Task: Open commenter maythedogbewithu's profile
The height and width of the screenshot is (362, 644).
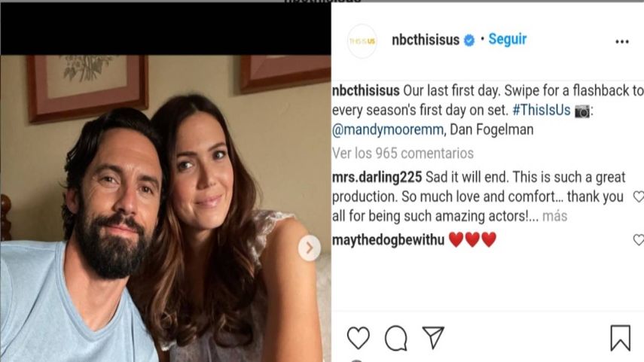Action: [x=387, y=240]
